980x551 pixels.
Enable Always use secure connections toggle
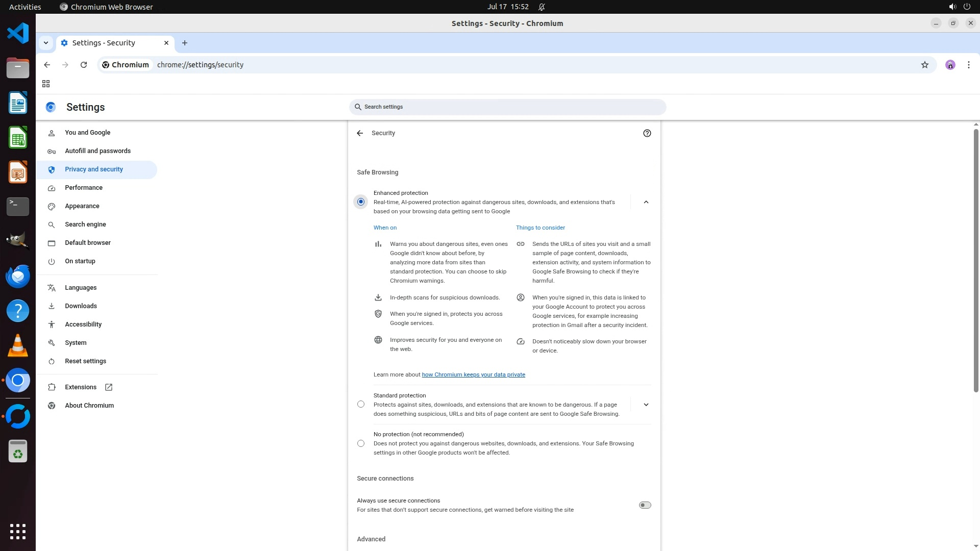click(x=645, y=505)
